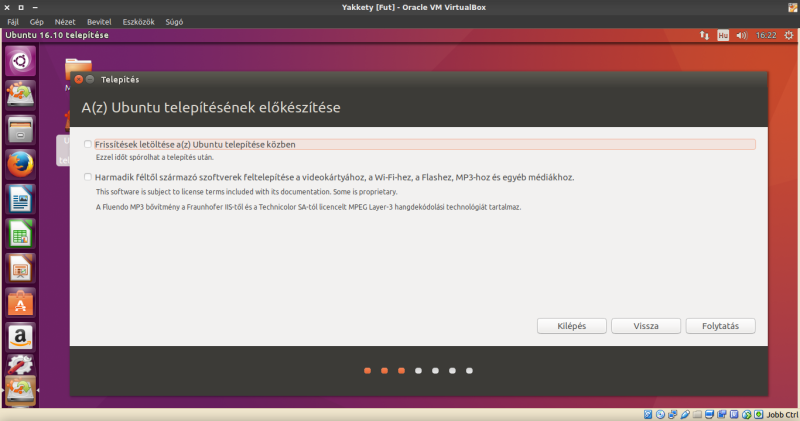Open the sound volume indicator menu
Screen dimensions: 800x421
point(741,35)
